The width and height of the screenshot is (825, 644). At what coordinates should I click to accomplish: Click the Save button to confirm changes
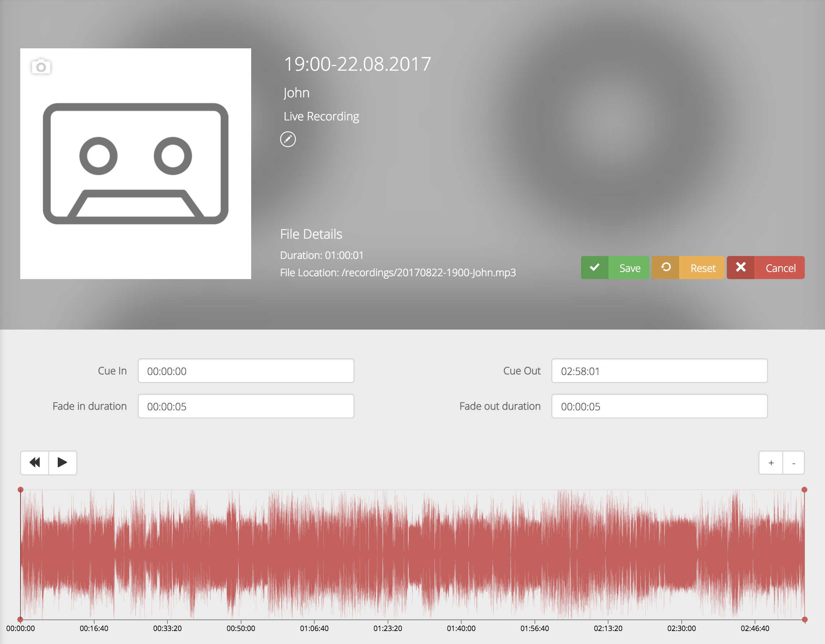click(x=614, y=267)
